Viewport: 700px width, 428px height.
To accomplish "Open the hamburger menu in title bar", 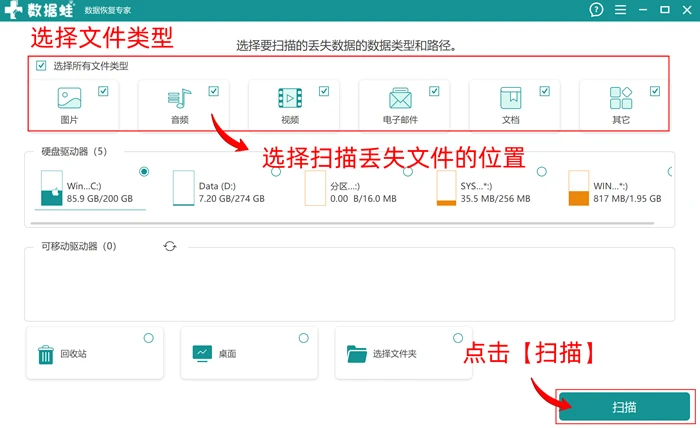I will coord(620,9).
